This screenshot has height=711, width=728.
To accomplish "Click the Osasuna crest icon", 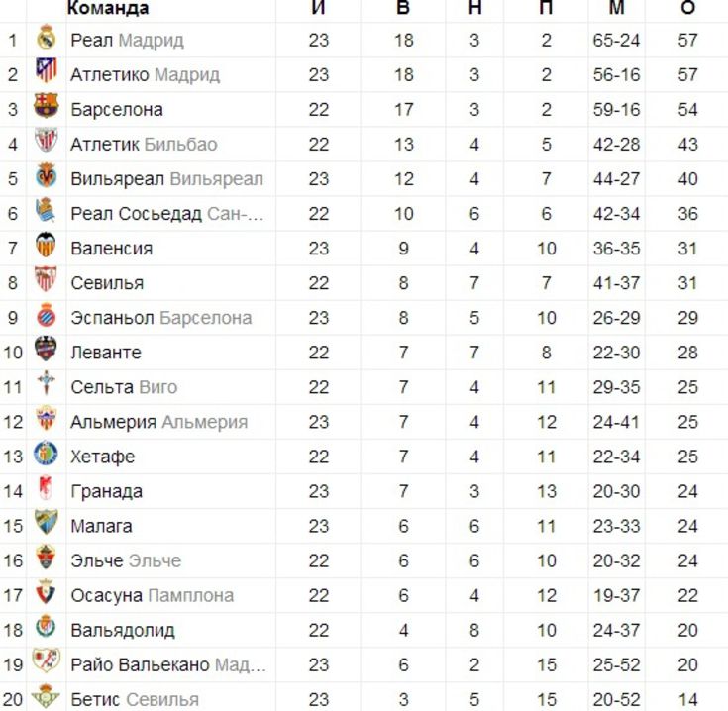I will 46,592.
